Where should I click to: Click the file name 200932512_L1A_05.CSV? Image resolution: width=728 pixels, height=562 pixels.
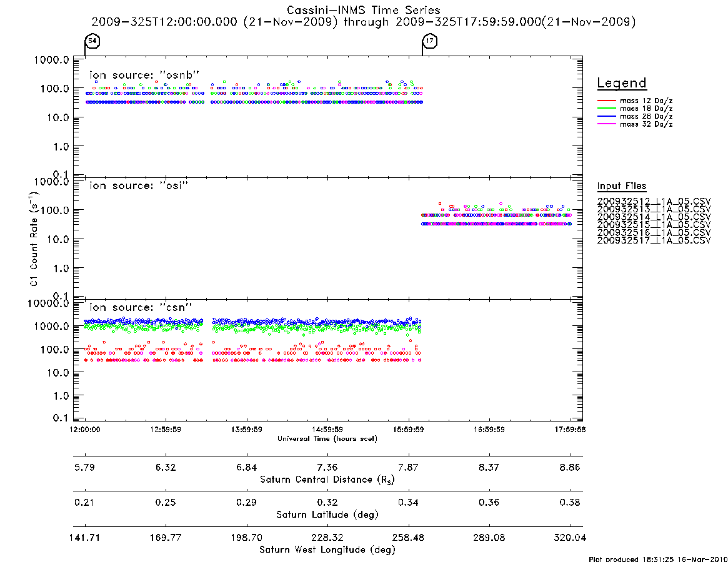[x=654, y=202]
